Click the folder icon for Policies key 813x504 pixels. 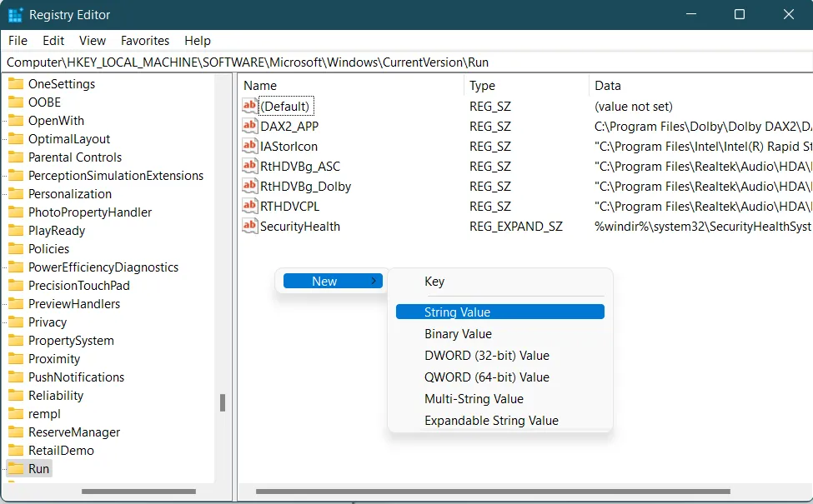click(16, 249)
